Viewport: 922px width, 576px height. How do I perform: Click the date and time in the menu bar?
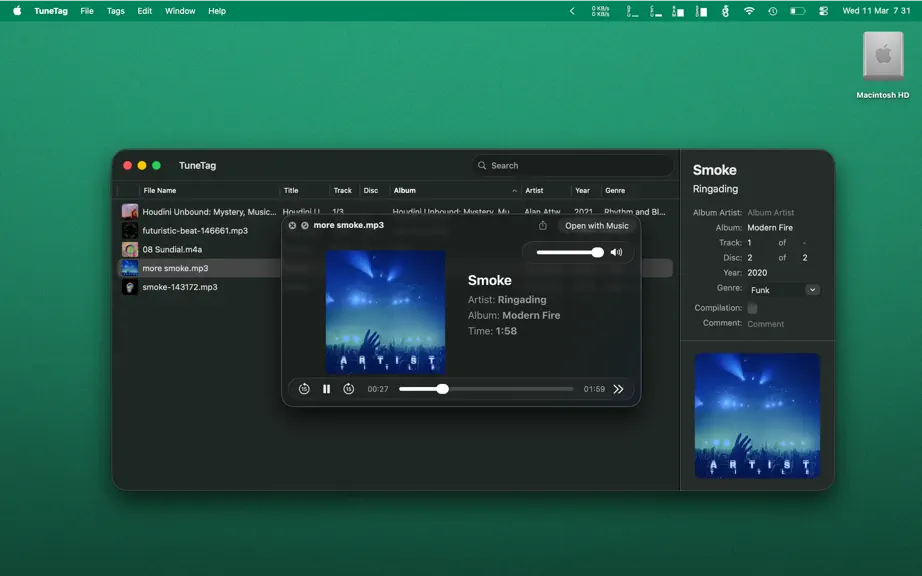coord(876,11)
